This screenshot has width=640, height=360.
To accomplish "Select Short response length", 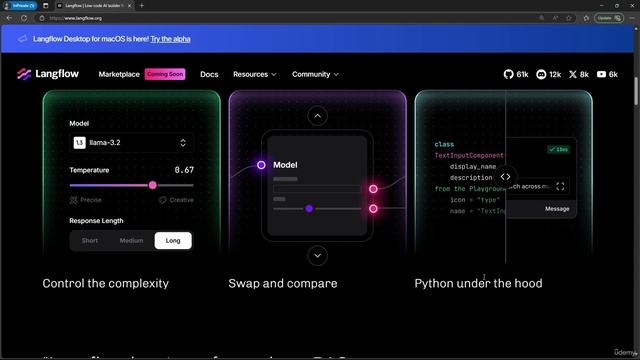I will (90, 240).
